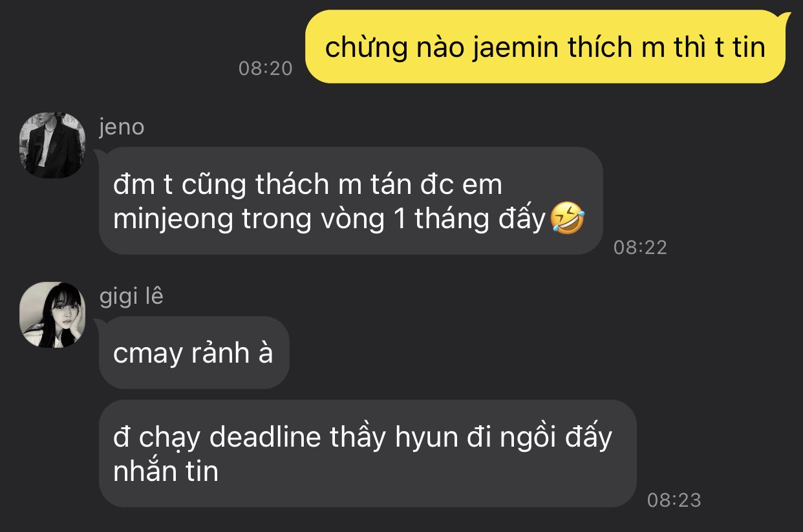This screenshot has height=532, width=803.
Task: Click the 'nhắn tin' text line
Action: coord(166,472)
